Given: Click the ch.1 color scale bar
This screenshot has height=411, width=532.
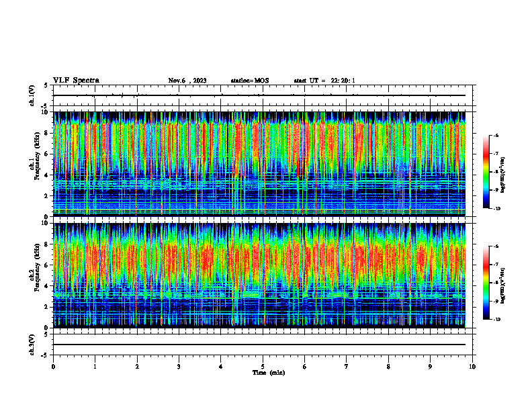Looking at the screenshot, I should [486, 172].
